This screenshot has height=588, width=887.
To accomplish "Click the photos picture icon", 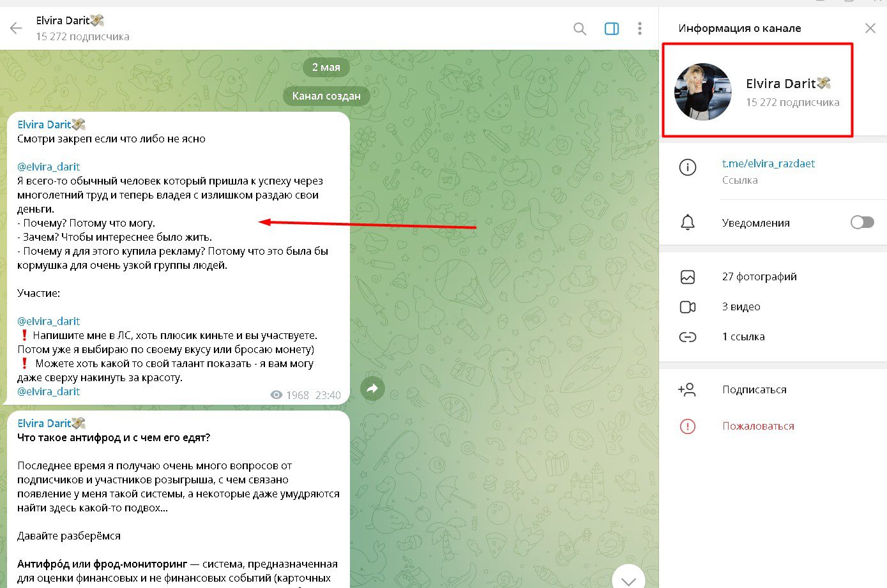I will click(x=688, y=277).
